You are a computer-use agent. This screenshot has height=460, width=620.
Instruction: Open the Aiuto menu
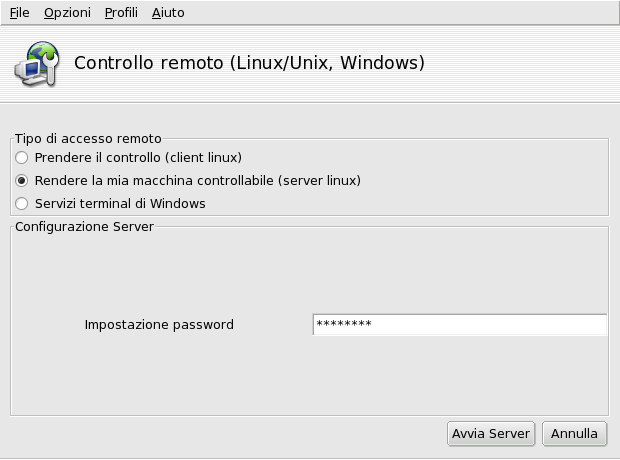(168, 13)
